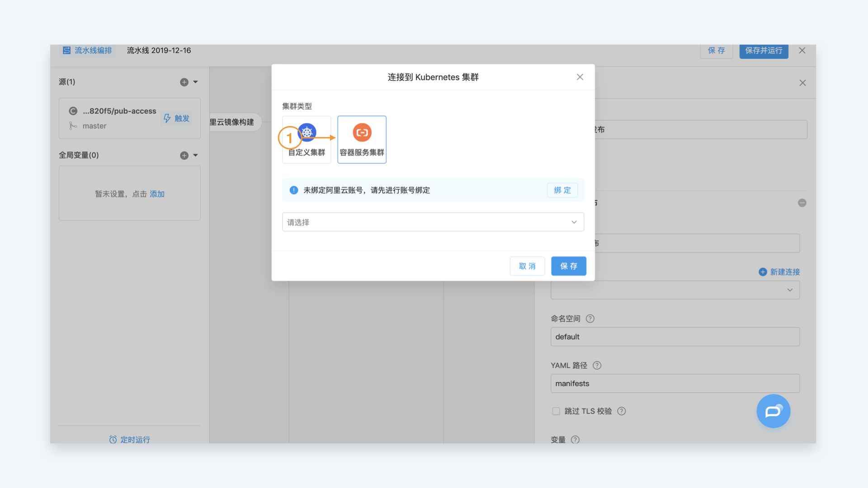Viewport: 868px width, 488px height.
Task: Open the chat support floating button
Action: coord(774,411)
